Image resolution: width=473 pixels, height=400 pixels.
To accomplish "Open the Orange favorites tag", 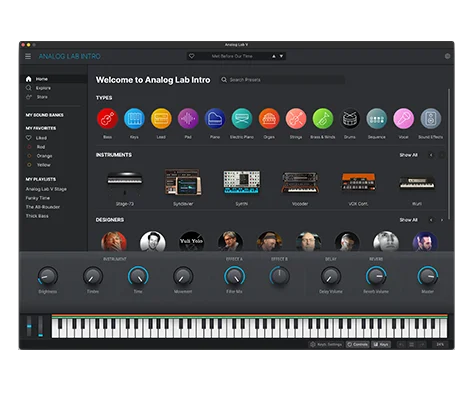I will (44, 156).
